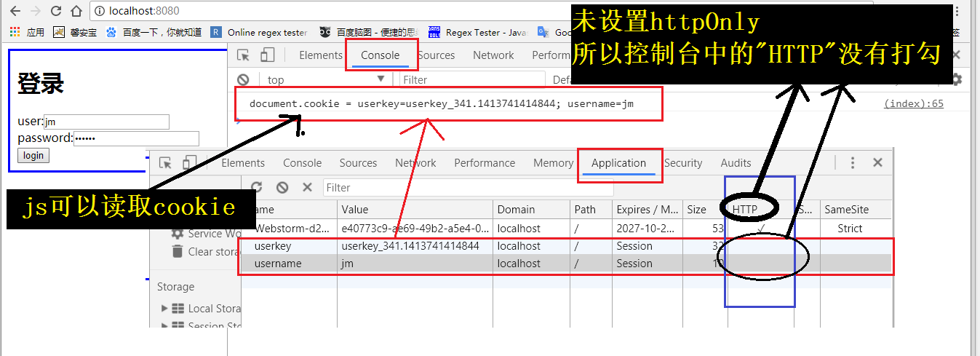Click the browser reload button
Viewport: 980px width, 356px height.
pyautogui.click(x=56, y=11)
